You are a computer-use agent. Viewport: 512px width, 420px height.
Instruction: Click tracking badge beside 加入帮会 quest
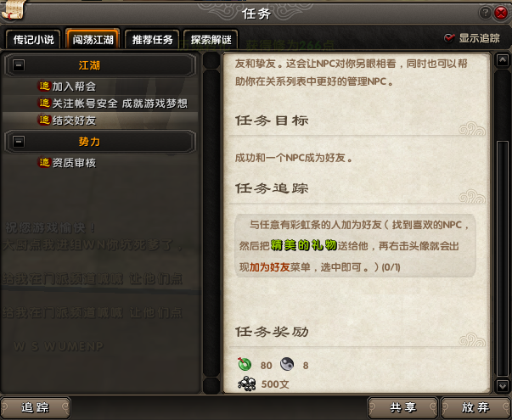coord(44,87)
